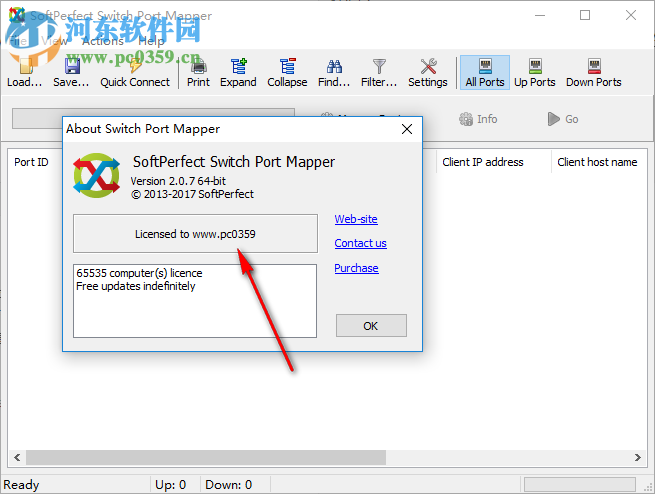Screen dimensions: 655x494
Task: Show only Down Ports
Action: coord(594,73)
